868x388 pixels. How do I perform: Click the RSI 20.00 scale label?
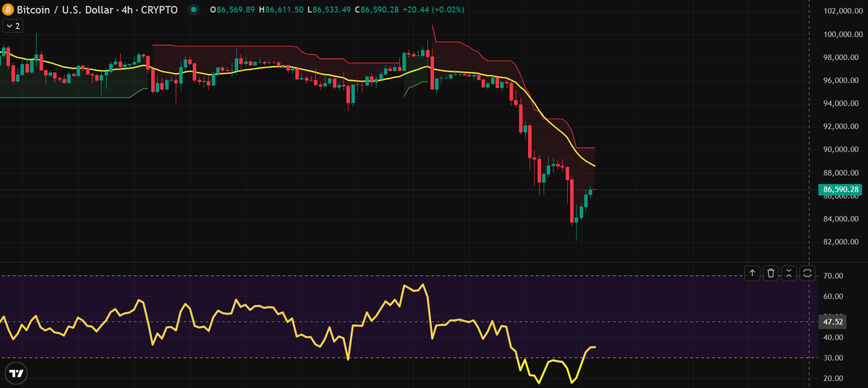click(x=833, y=379)
